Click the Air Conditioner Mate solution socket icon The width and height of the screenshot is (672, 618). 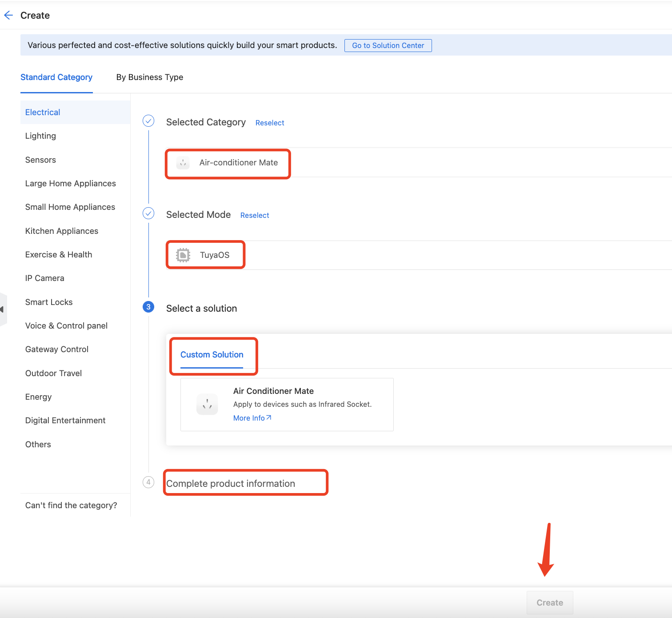pos(207,404)
